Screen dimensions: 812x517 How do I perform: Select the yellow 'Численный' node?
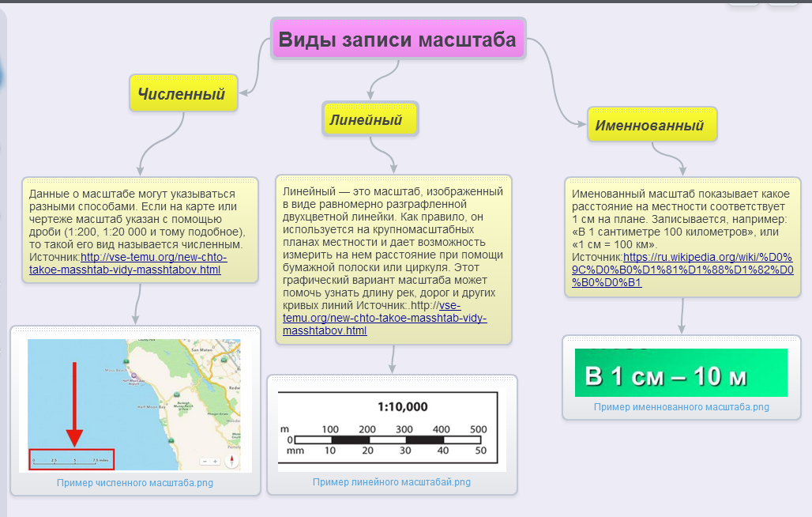(x=183, y=94)
